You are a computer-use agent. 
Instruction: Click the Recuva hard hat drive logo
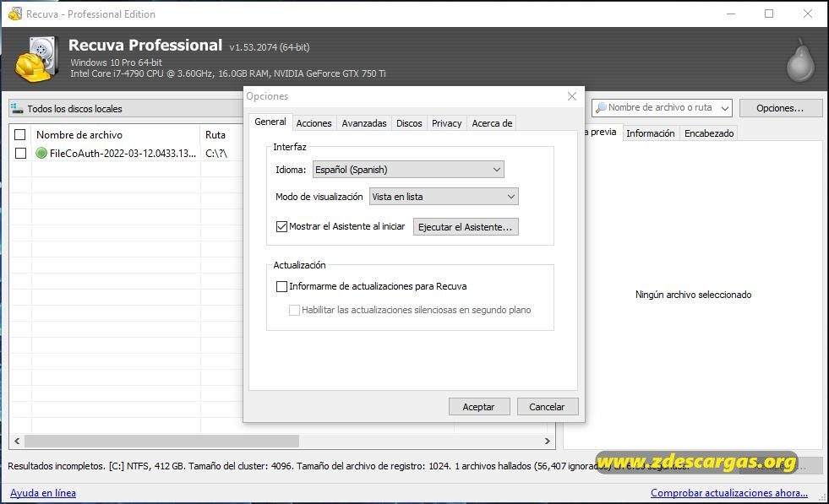[x=36, y=59]
